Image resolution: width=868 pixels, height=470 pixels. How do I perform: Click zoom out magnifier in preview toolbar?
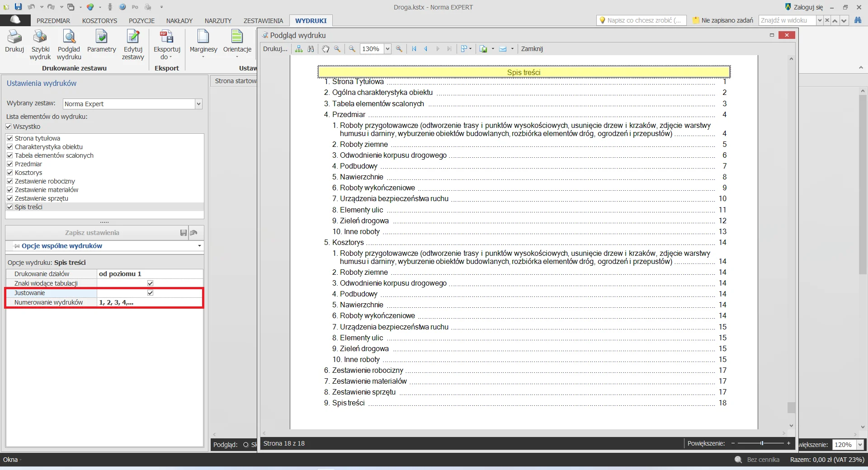[x=352, y=49]
